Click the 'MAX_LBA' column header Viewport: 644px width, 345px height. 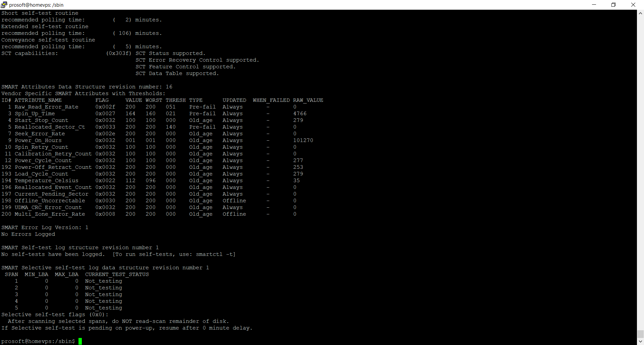tap(67, 274)
